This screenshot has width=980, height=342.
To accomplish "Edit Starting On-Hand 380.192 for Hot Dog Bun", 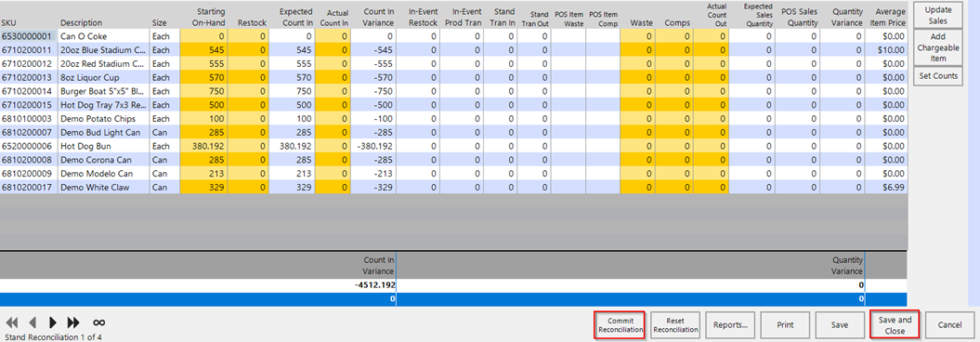I will 203,146.
